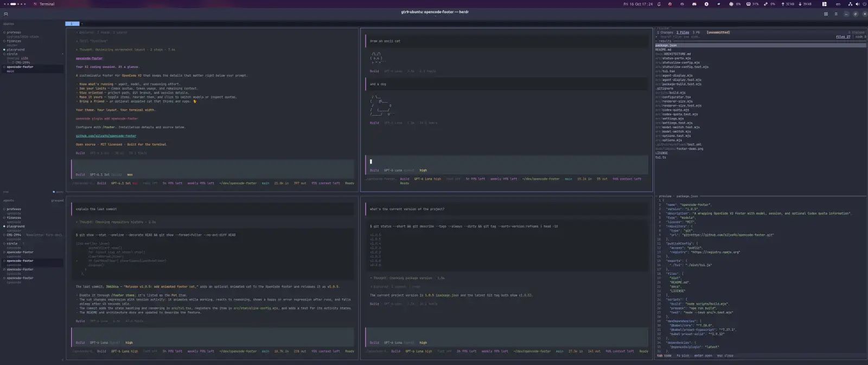This screenshot has width=868, height=365.
Task: Open the notifications bell in the top bar
Action: [x=659, y=4]
